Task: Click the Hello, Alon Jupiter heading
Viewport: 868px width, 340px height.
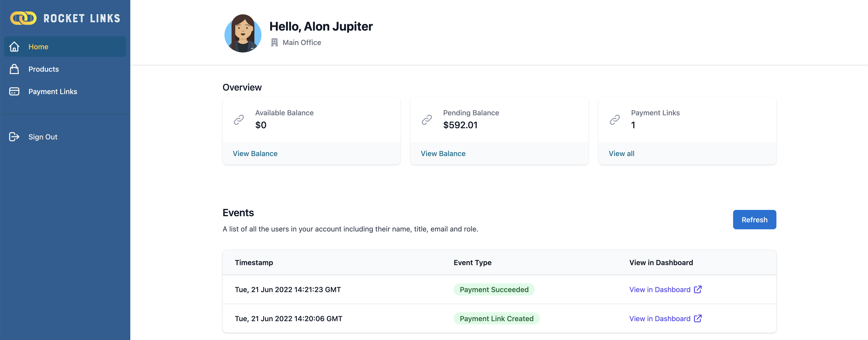Action: pyautogui.click(x=321, y=26)
